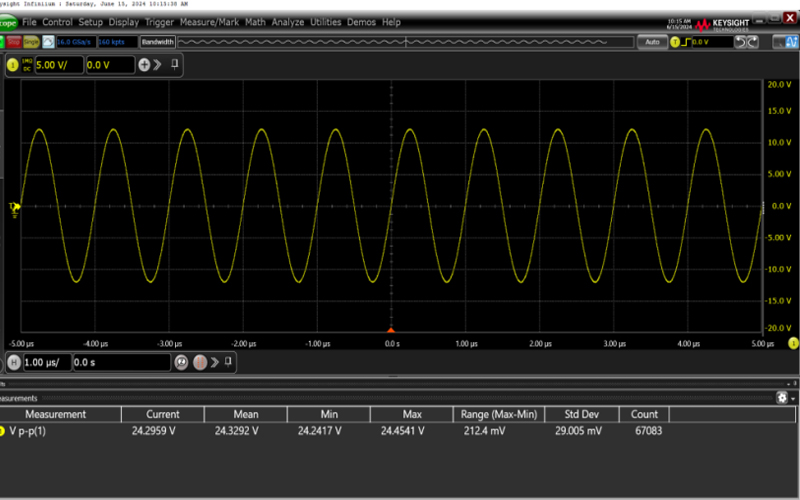Expand horizontal settings chevron
800x500 pixels.
coord(213,362)
